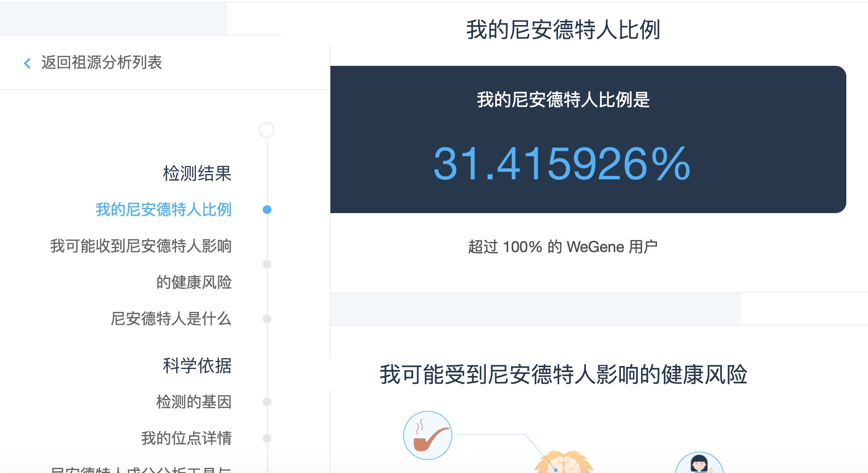Screen dimensions: 868x473
Task: Open 返回祖源分析列表 link
Action: coord(101,62)
